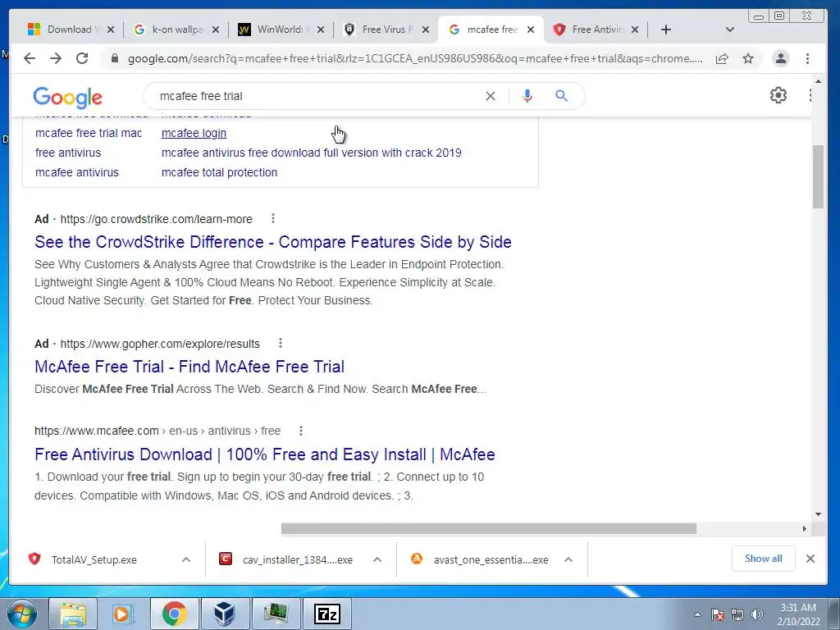Image resolution: width=840 pixels, height=630 pixels.
Task: Click the mcafee total protection related search
Action: [219, 172]
